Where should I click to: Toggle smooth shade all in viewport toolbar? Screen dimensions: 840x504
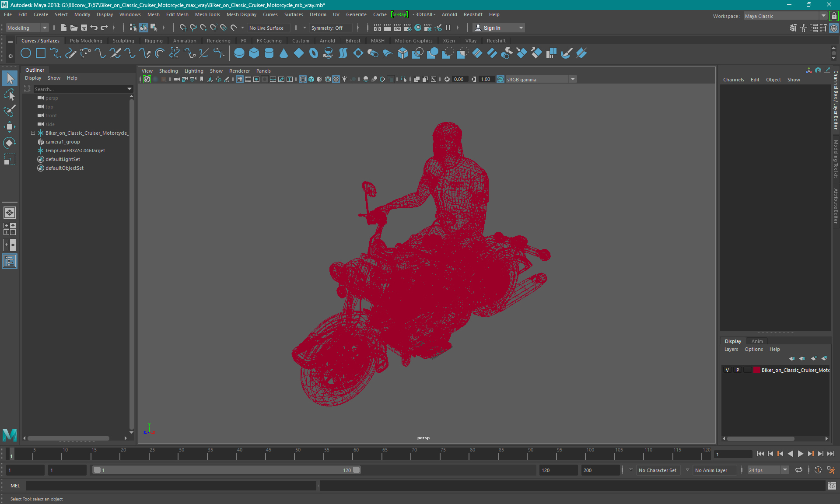[311, 79]
